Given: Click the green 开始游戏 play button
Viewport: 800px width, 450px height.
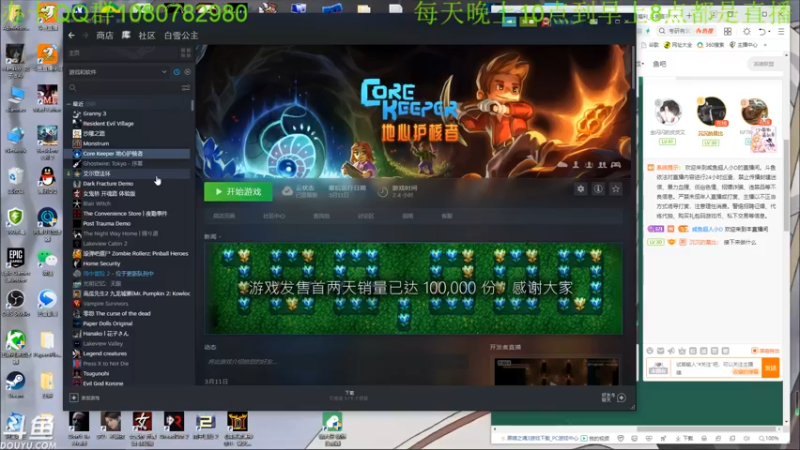Looking at the screenshot, I should [238, 191].
